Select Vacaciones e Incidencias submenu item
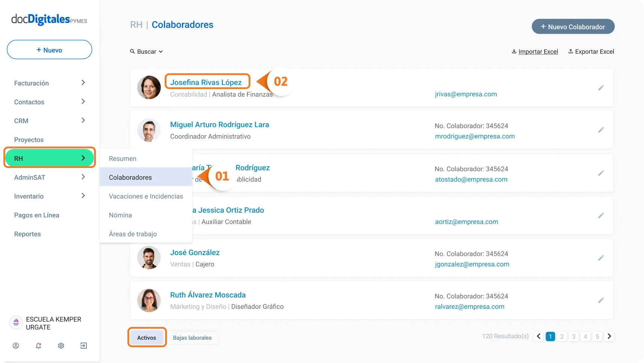 pos(146,196)
